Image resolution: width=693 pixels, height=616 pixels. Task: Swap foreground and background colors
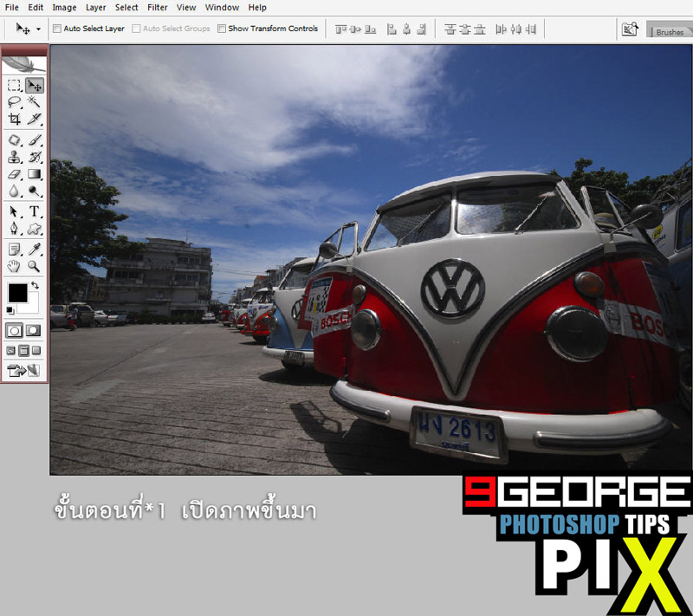(35, 286)
